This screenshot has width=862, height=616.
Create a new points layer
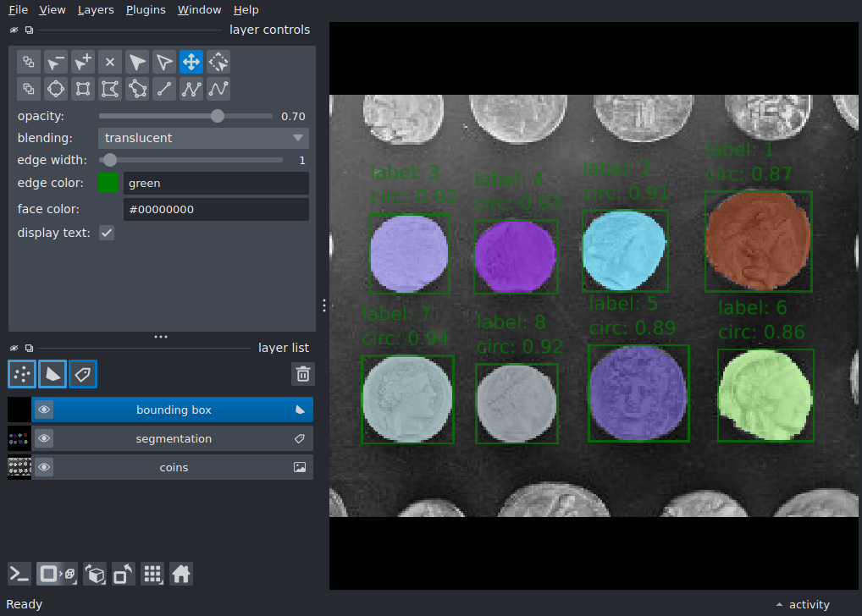pyautogui.click(x=22, y=374)
